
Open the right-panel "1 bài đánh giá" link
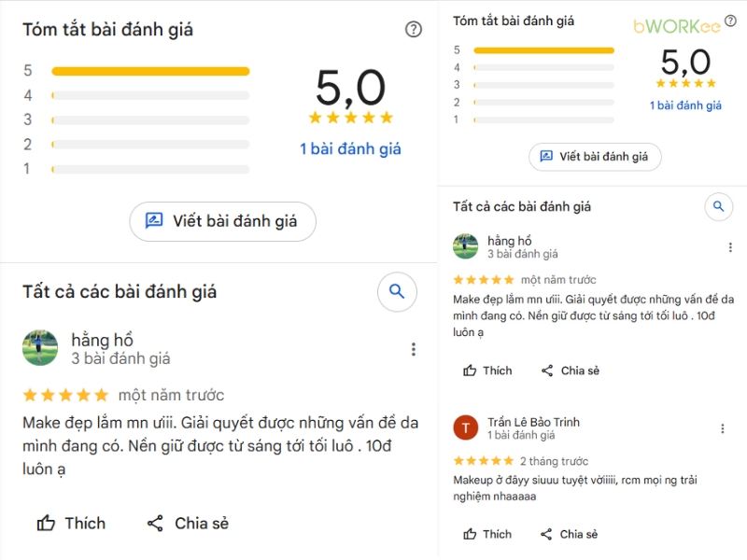click(x=685, y=105)
